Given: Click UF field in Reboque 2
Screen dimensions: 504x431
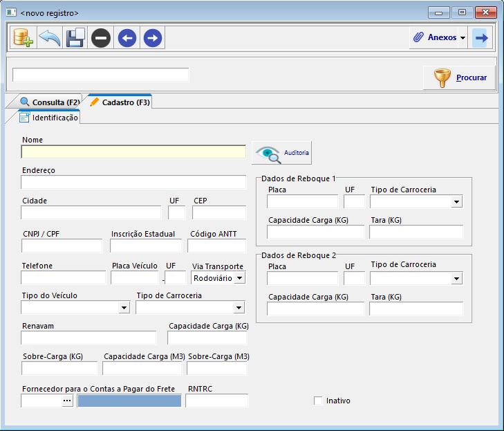Looking at the screenshot, I should pos(354,278).
